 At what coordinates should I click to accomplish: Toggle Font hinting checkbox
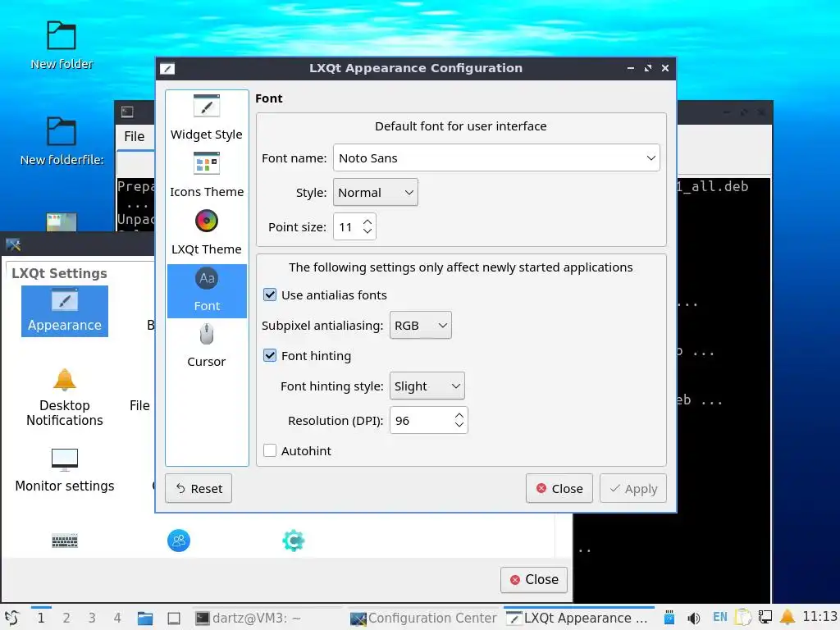tap(270, 356)
